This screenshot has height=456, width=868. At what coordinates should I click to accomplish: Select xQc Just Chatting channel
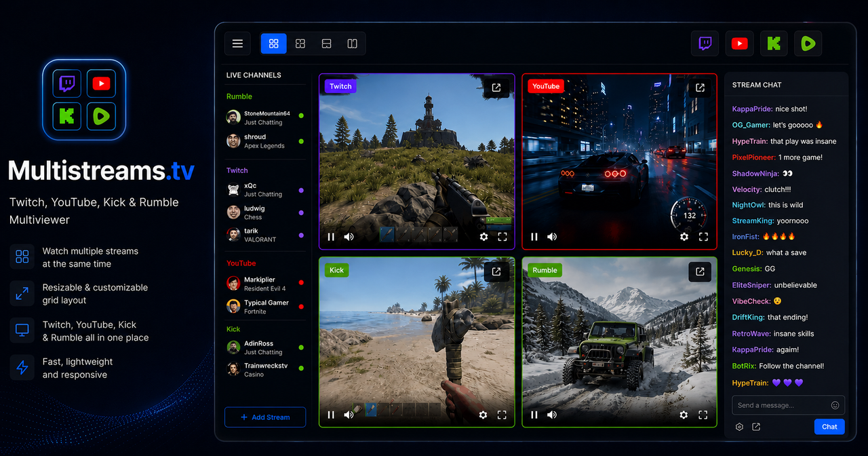click(265, 190)
